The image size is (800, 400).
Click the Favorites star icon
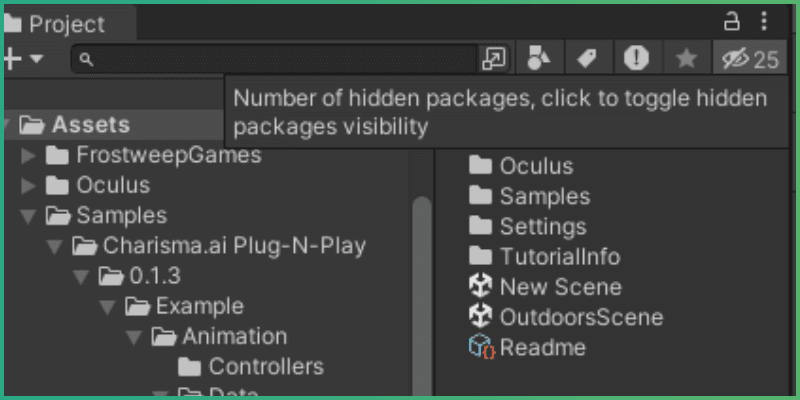click(686, 59)
